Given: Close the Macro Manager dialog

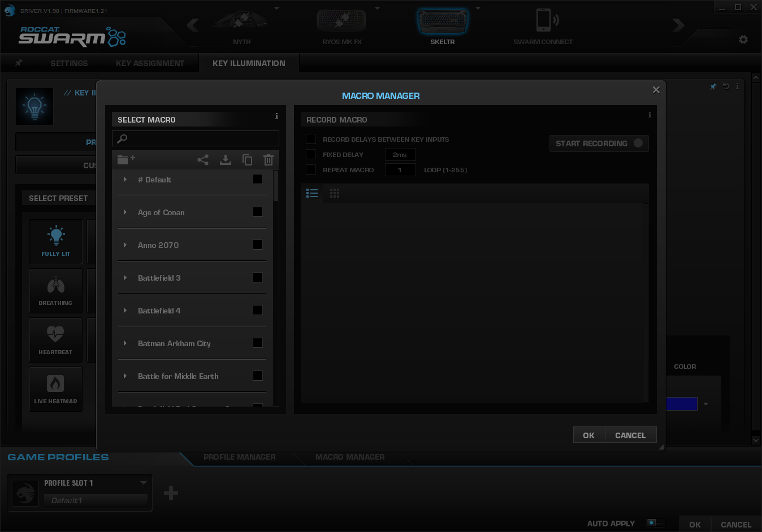Looking at the screenshot, I should coord(656,90).
